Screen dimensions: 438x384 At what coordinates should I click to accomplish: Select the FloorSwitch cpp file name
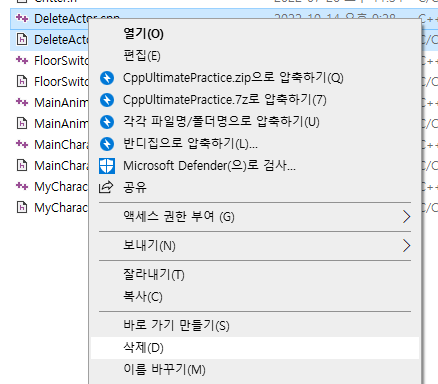pyautogui.click(x=61, y=61)
